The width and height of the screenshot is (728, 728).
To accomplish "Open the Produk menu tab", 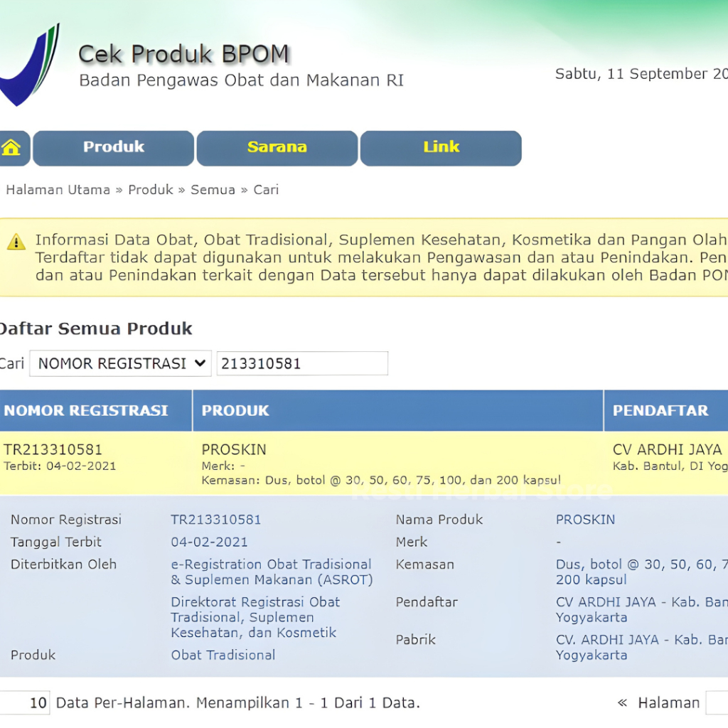I will point(114,148).
